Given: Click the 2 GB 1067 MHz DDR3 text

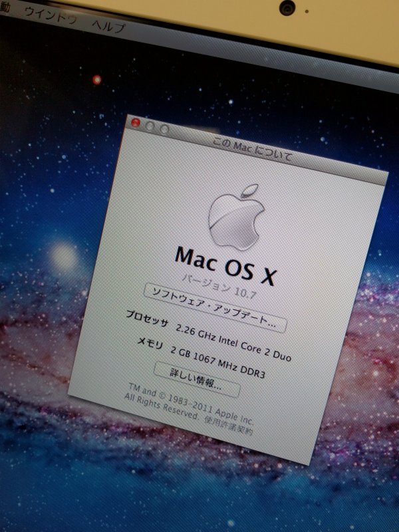Looking at the screenshot, I should [217, 362].
